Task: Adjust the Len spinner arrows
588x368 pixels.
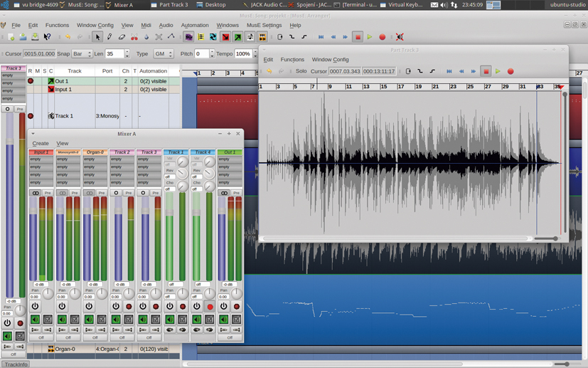Action: click(x=127, y=53)
